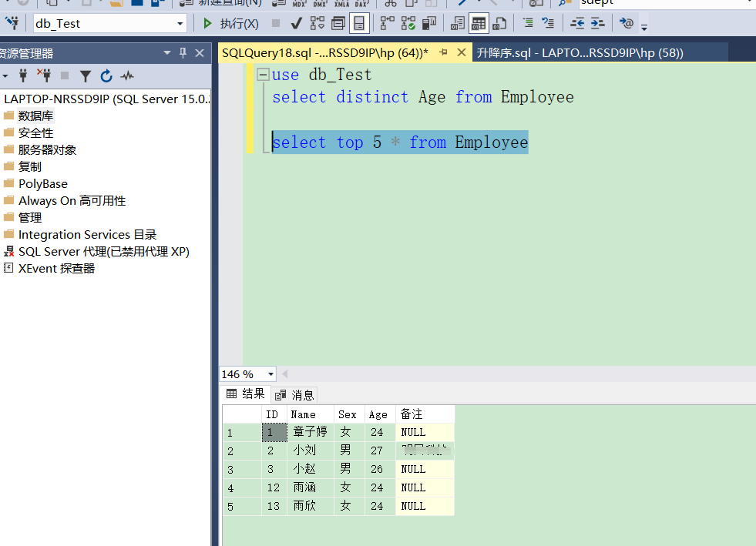Screen dimensions: 756x546
Task: Switch output to Results to Text
Action: click(x=457, y=23)
